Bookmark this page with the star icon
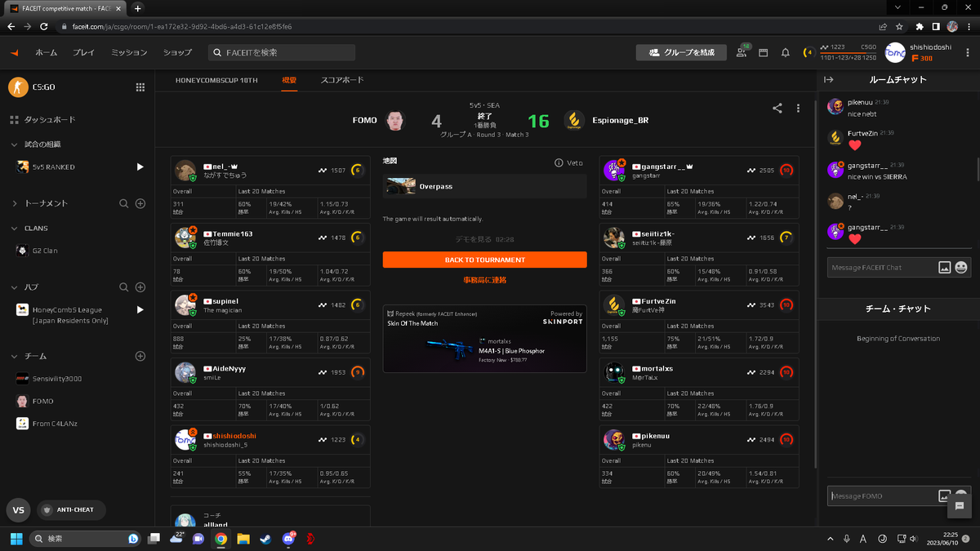980x551 pixels. 899,26
